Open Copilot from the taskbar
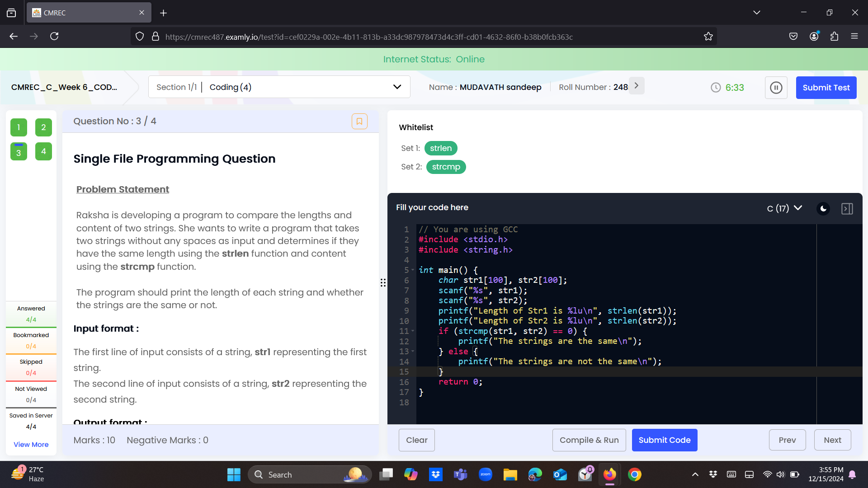The width and height of the screenshot is (868, 488). pos(411,474)
